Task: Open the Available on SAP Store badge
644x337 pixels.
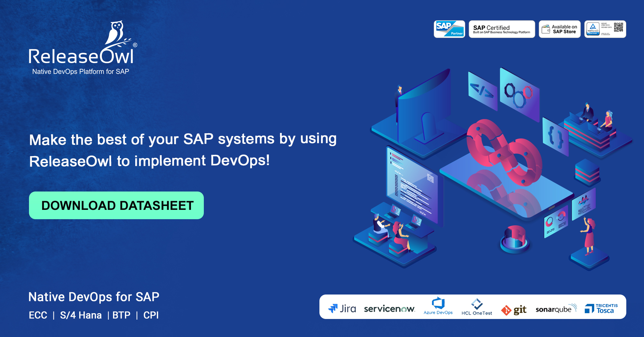Action: point(560,29)
